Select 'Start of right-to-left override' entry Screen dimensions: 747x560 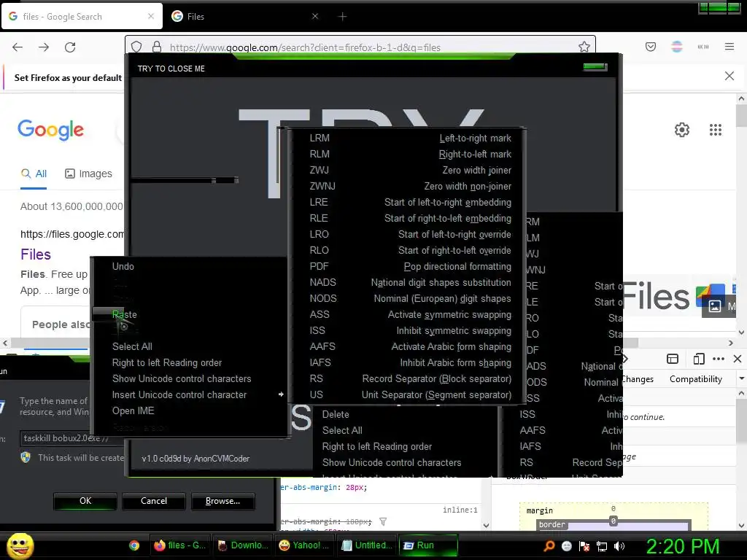[x=410, y=251]
